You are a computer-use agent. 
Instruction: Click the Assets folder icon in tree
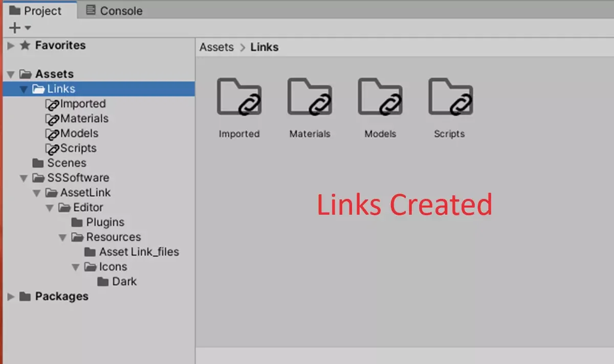(x=26, y=74)
